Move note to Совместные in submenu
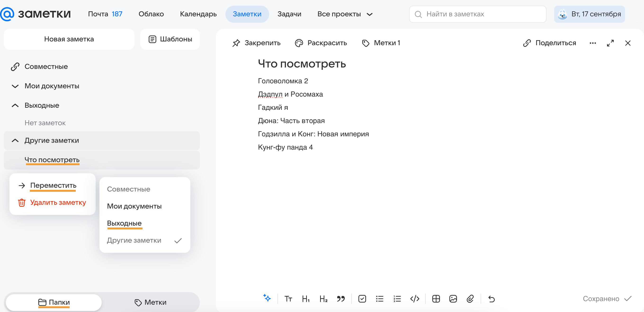The image size is (644, 312). [129, 189]
